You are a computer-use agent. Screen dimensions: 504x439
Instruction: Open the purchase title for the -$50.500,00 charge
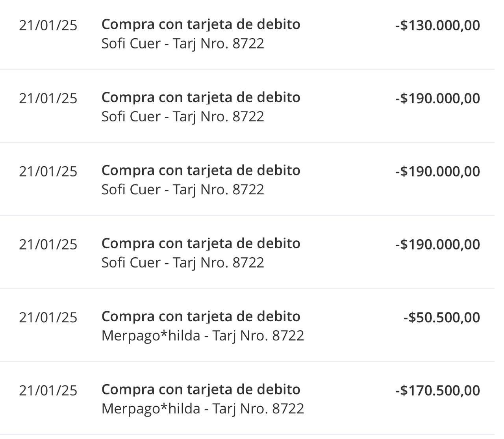pos(201,316)
